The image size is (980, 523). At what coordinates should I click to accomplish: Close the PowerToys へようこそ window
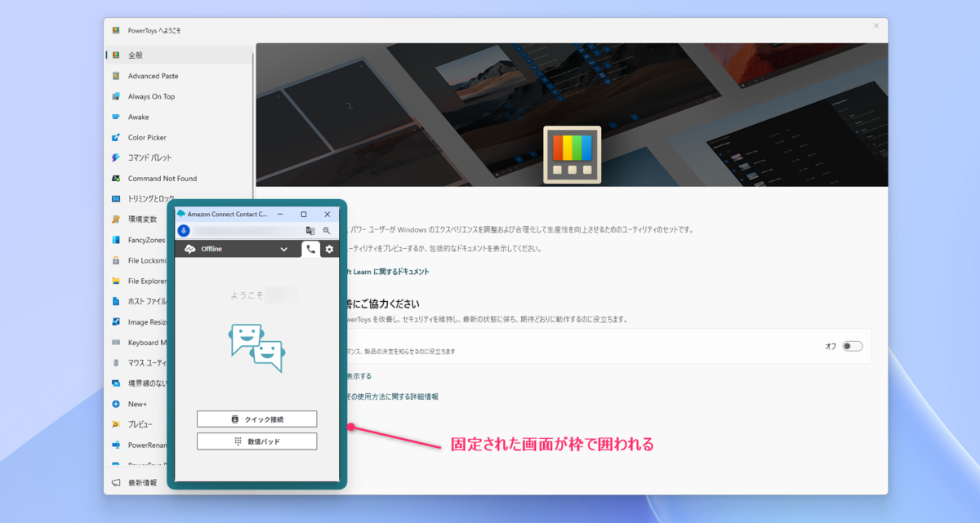pyautogui.click(x=876, y=26)
